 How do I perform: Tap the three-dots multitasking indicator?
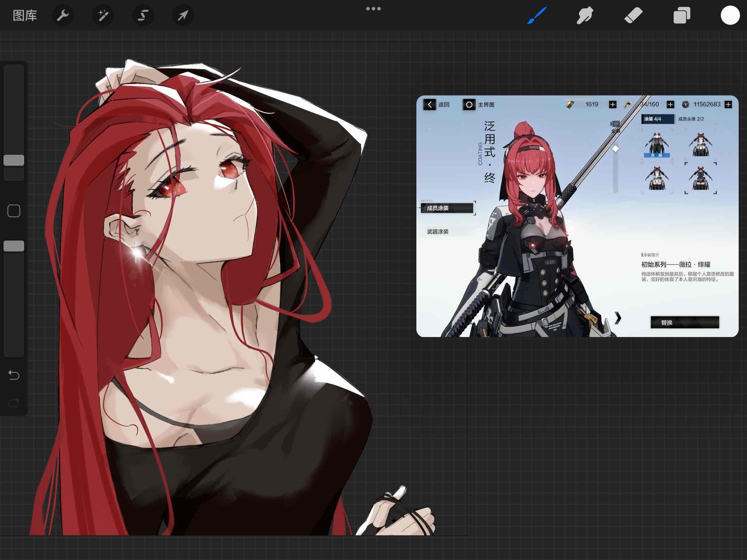pyautogui.click(x=373, y=9)
